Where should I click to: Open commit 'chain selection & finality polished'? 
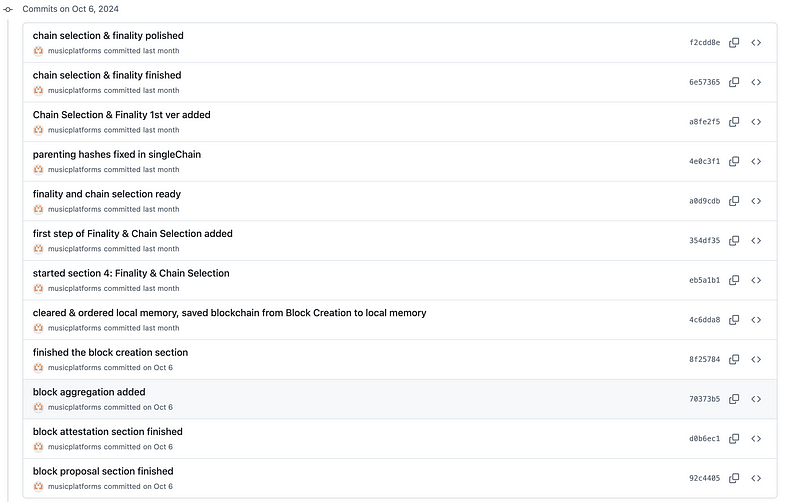[108, 36]
